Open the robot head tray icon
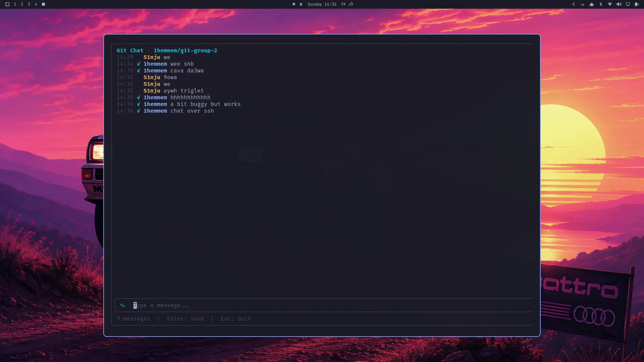This screenshot has height=362, width=644. pyautogui.click(x=592, y=4)
